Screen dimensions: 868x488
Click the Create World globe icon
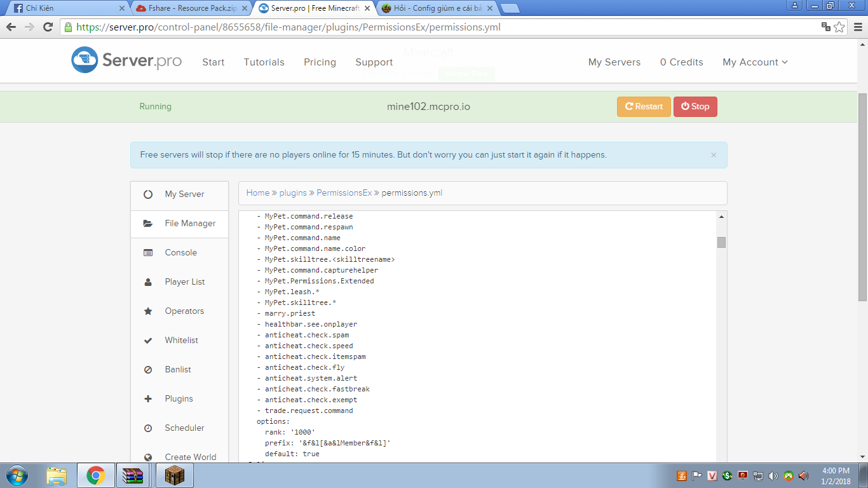click(x=148, y=457)
